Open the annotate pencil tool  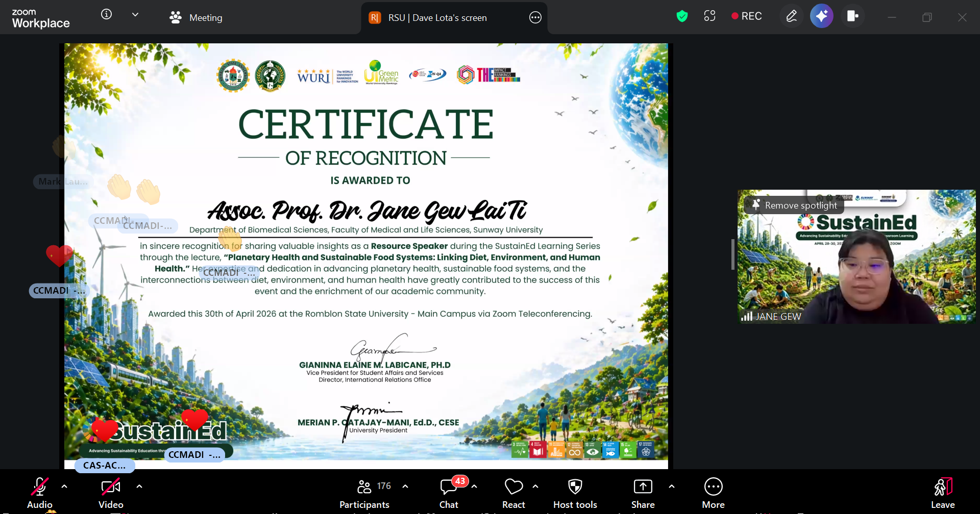(791, 16)
